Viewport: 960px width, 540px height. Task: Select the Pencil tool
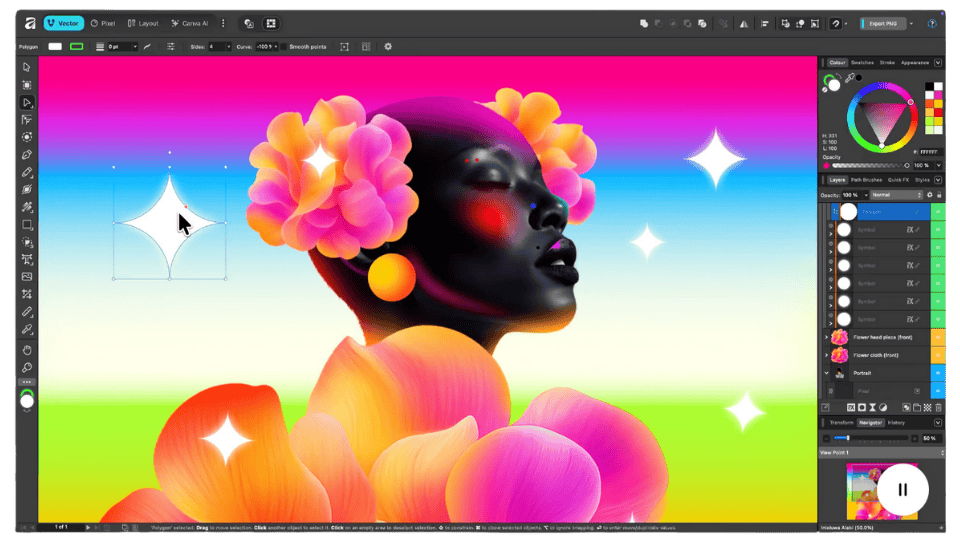(x=27, y=172)
